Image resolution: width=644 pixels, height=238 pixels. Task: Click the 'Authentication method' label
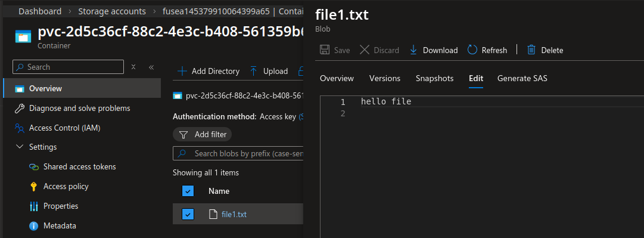[x=214, y=117]
